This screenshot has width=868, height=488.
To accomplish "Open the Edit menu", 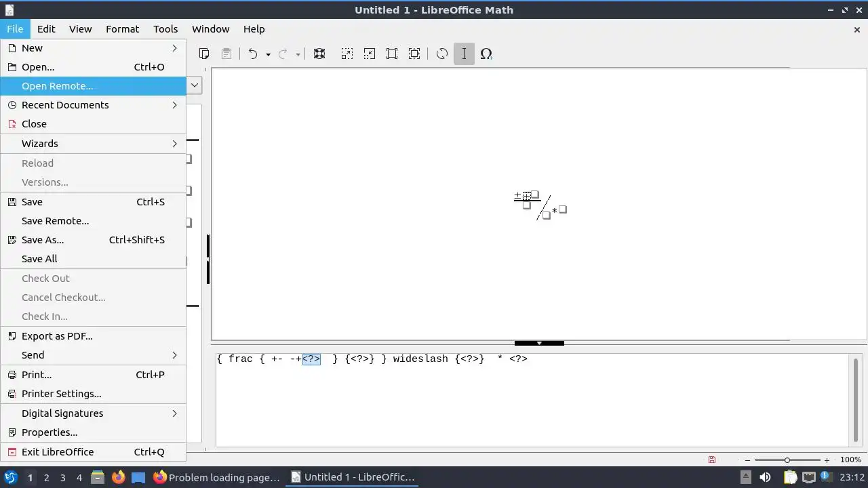I will 46,29.
